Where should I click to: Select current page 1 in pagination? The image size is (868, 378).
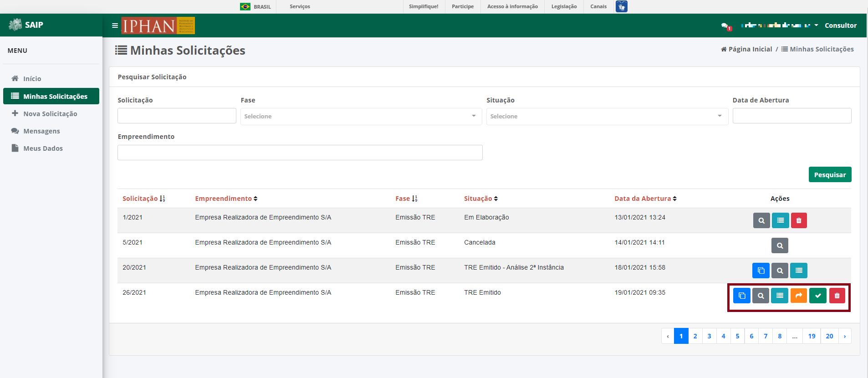pyautogui.click(x=681, y=336)
